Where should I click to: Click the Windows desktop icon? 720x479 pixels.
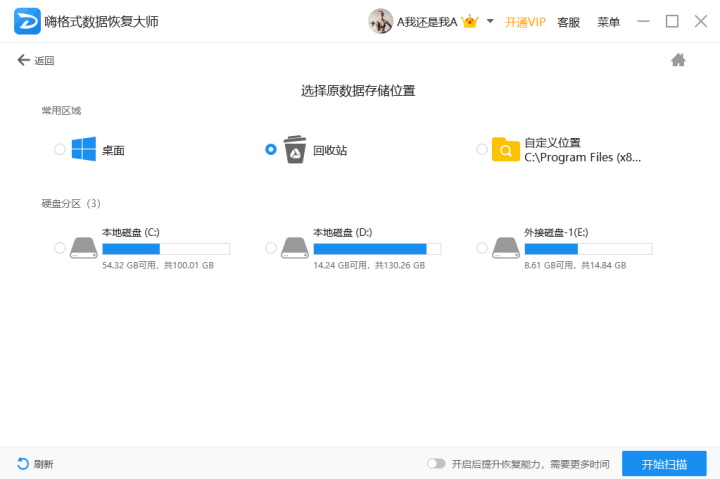(x=84, y=149)
